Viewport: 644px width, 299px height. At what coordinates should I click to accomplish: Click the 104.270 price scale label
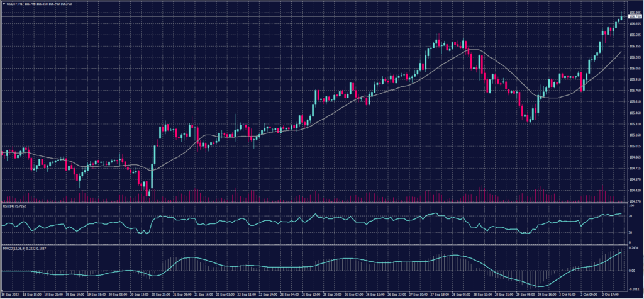[633, 201]
